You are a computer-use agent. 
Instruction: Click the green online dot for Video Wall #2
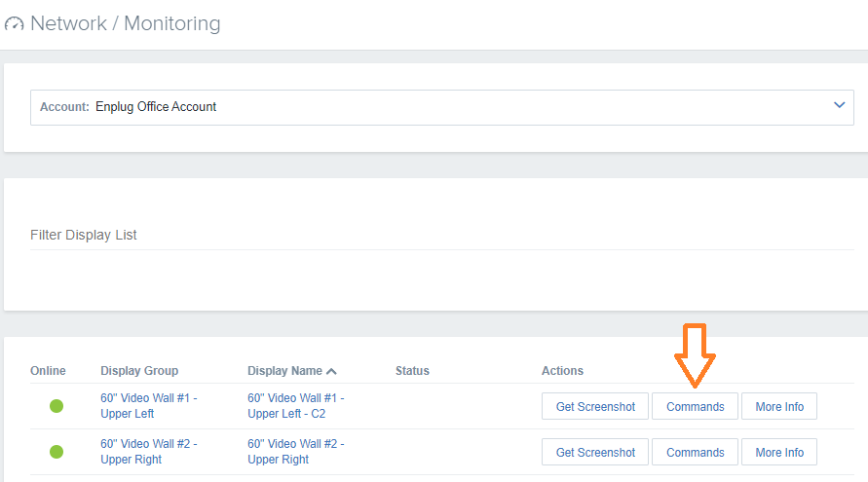point(57,452)
